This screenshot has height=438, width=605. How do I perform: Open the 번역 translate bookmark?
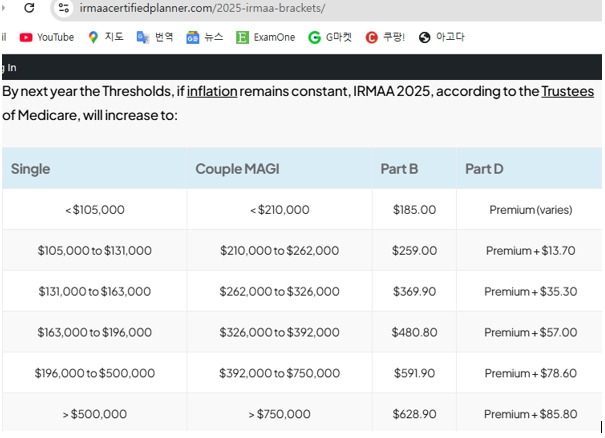tap(154, 37)
